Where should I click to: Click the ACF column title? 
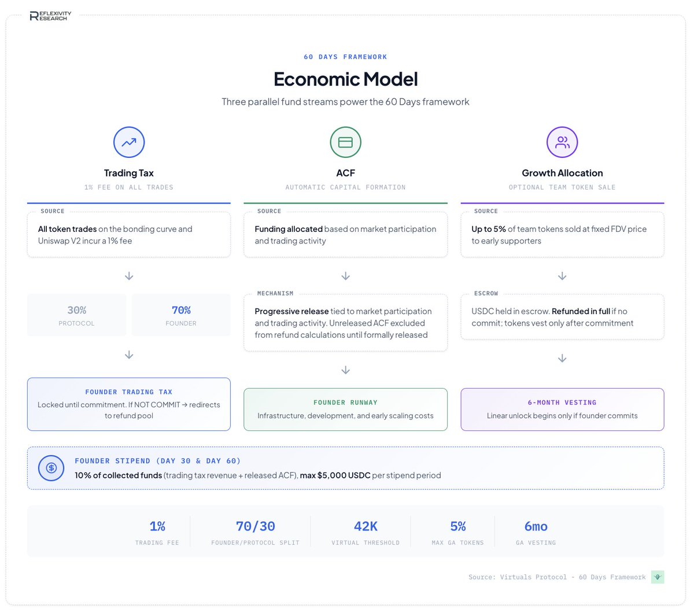pos(345,173)
